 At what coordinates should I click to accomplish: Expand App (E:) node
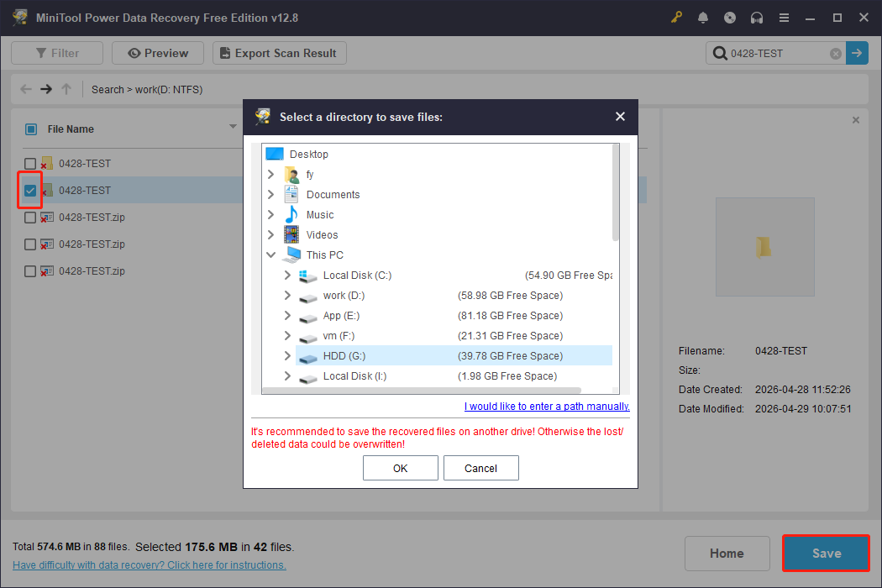(x=287, y=316)
